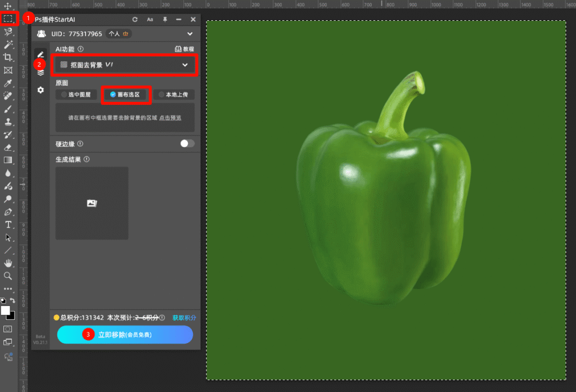The image size is (576, 392).
Task: Select the Hand tool
Action: pos(8,263)
